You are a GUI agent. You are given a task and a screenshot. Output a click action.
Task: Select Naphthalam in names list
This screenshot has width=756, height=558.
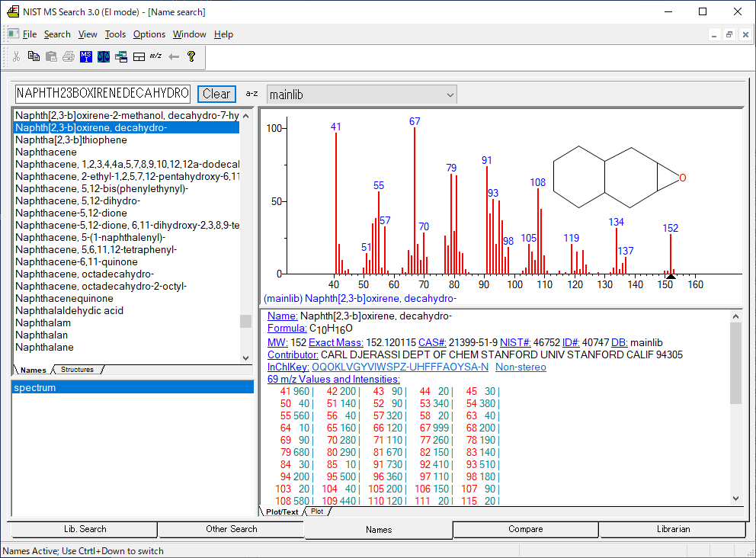[x=127, y=322]
